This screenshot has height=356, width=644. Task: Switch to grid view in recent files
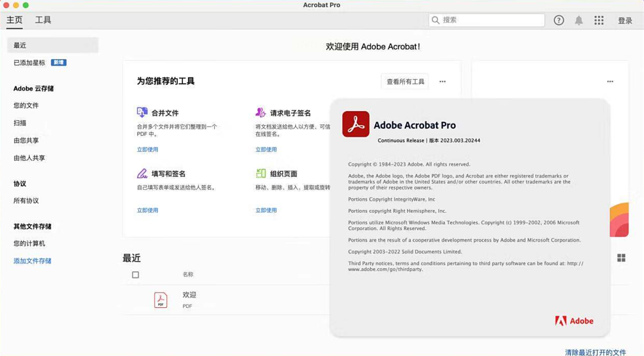(621, 258)
